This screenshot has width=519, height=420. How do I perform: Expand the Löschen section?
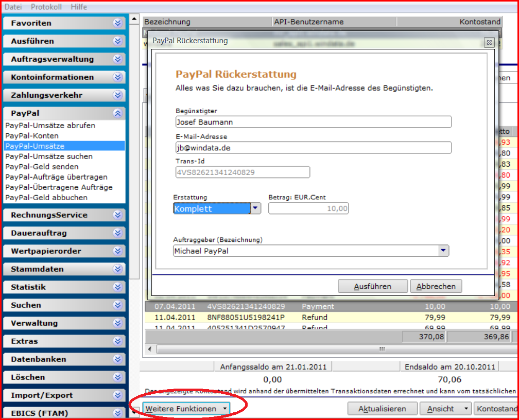(117, 377)
